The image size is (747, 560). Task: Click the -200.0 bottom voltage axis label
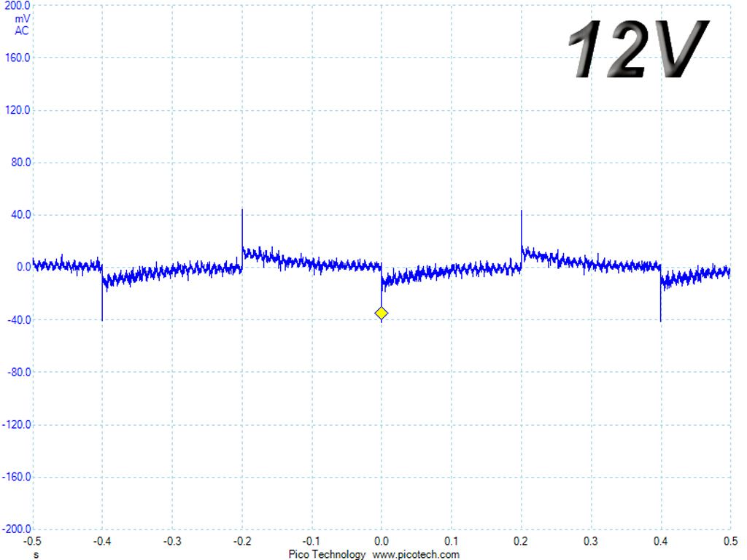click(16, 529)
